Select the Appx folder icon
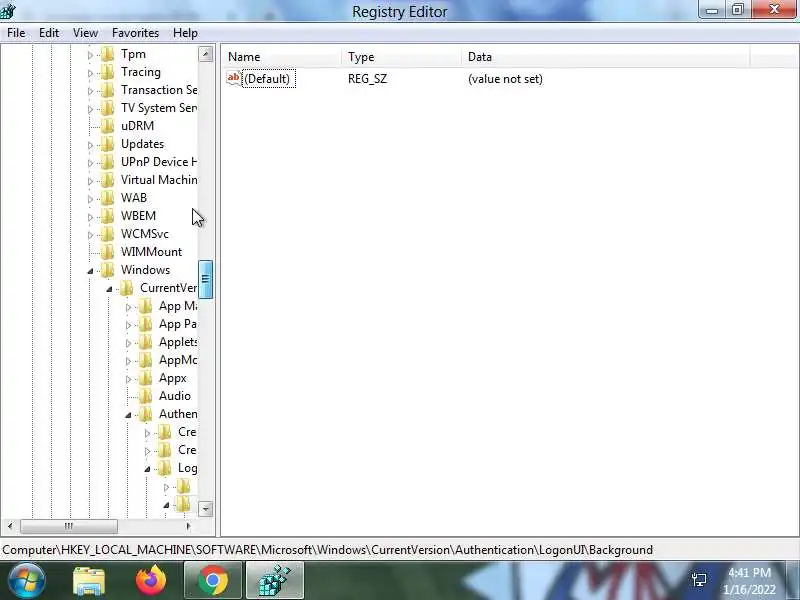This screenshot has width=800, height=600. point(146,378)
